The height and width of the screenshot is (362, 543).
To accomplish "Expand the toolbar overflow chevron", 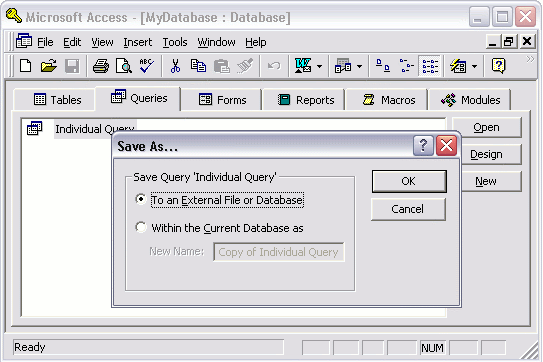I will (530, 59).
